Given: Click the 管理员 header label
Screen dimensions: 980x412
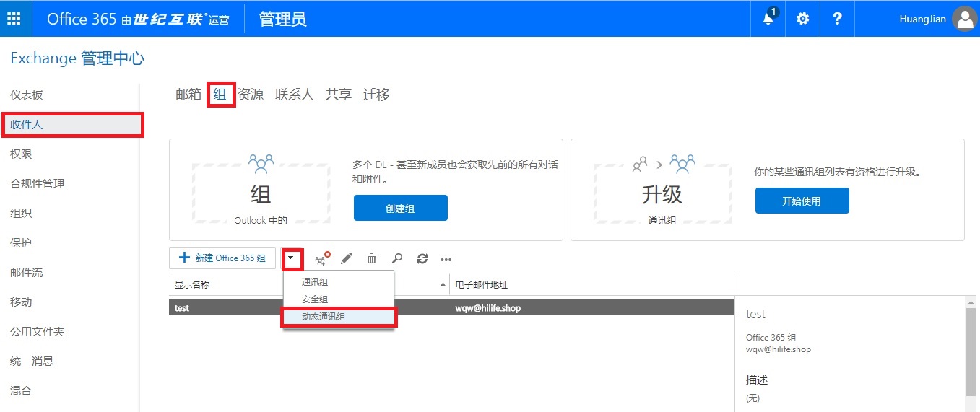Looking at the screenshot, I should (283, 19).
